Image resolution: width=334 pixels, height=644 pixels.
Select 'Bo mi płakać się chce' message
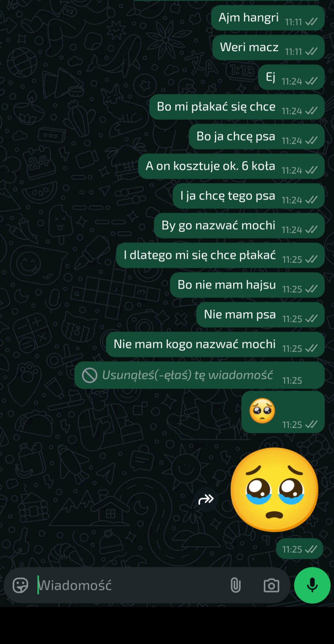tap(237, 107)
